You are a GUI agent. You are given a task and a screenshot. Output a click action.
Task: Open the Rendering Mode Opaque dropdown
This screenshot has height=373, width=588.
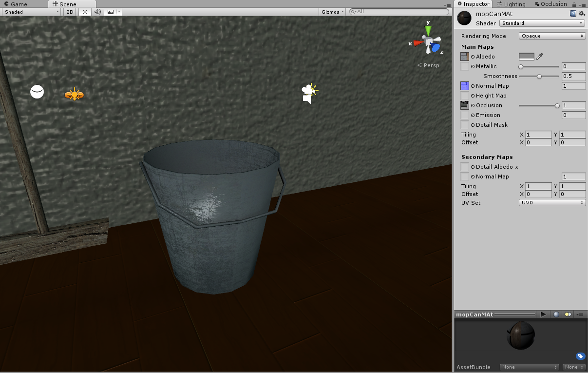(552, 36)
